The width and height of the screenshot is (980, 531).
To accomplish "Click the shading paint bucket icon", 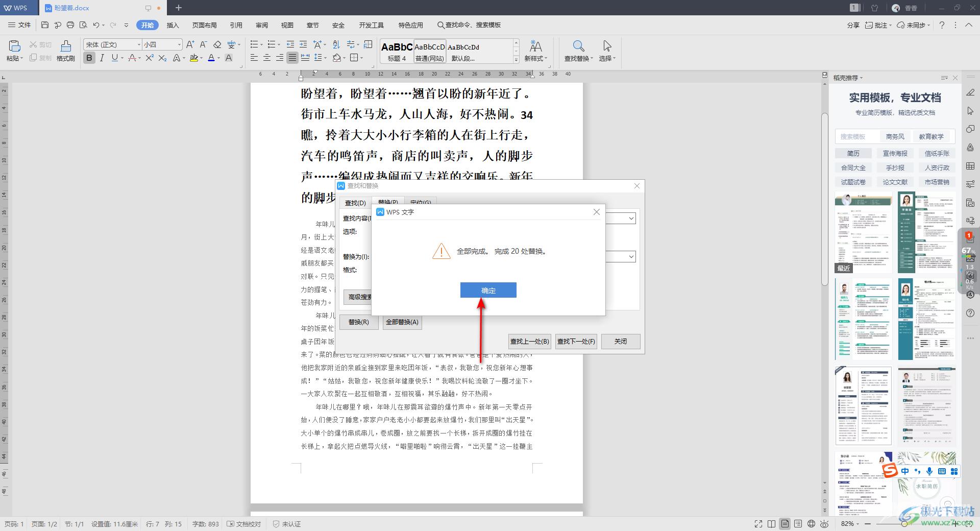I will (x=336, y=58).
